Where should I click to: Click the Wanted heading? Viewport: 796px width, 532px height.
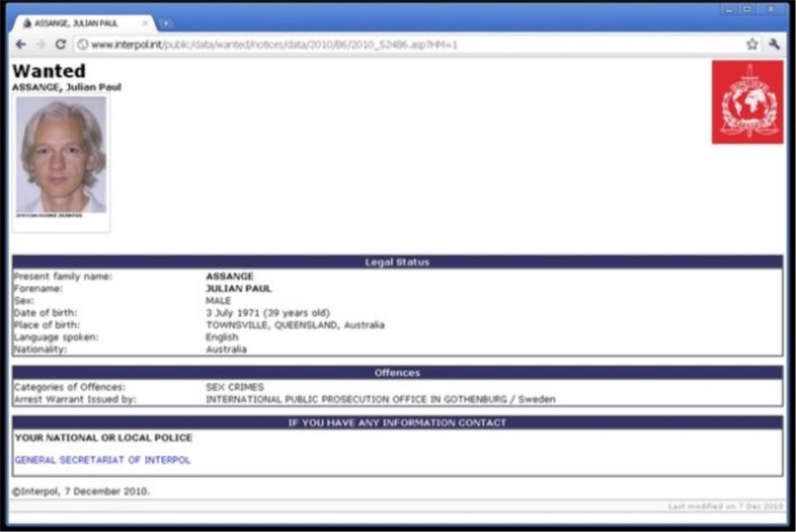[x=49, y=70]
